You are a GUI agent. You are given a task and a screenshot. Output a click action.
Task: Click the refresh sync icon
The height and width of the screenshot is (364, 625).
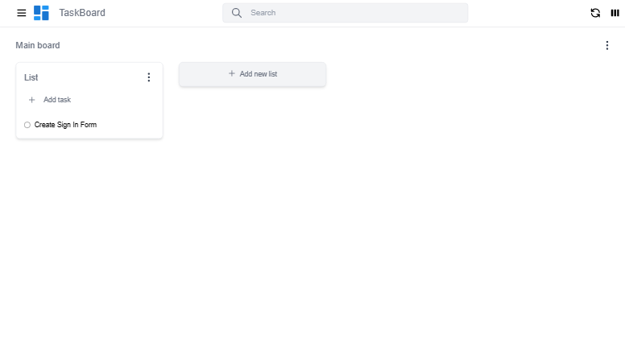(x=595, y=13)
